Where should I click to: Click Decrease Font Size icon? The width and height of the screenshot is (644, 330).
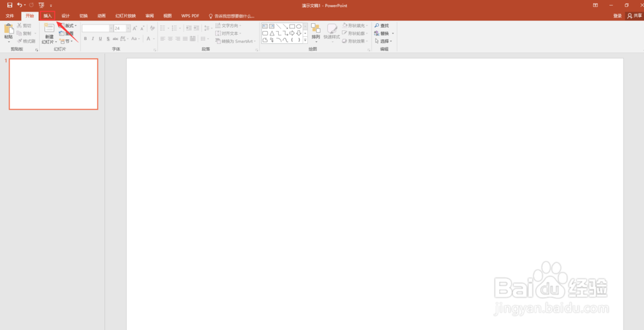tap(142, 28)
